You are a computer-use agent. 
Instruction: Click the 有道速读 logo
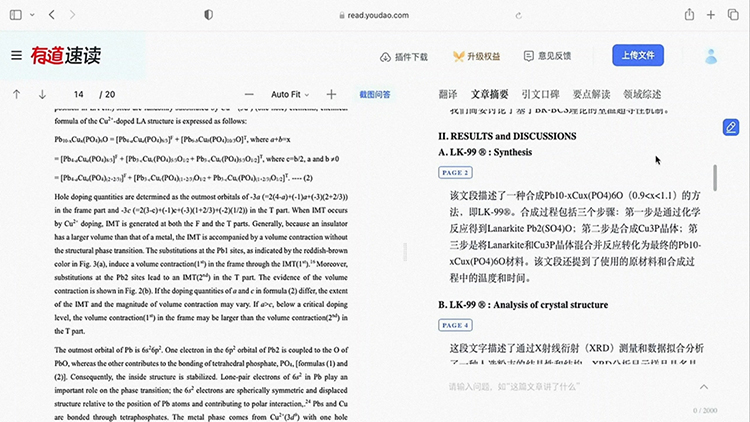66,56
